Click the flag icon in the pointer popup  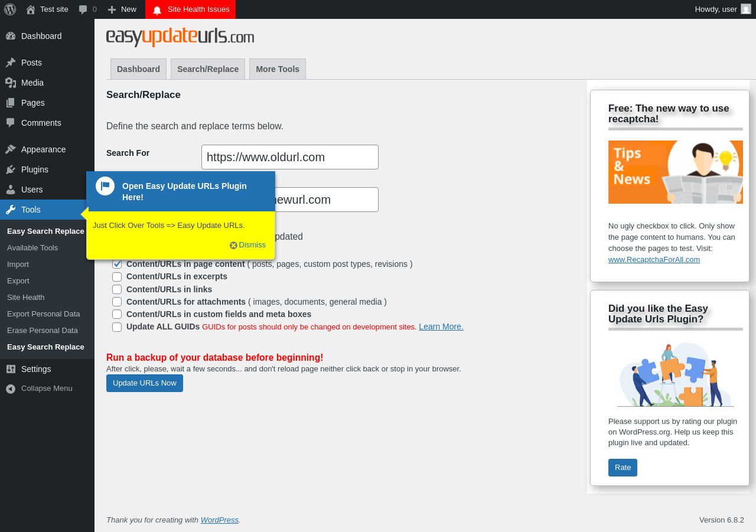click(x=105, y=186)
